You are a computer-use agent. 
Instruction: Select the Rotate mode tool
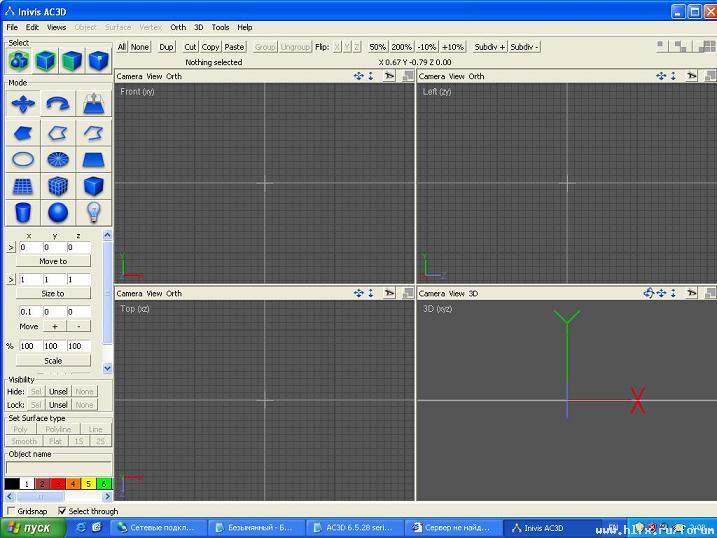58,104
